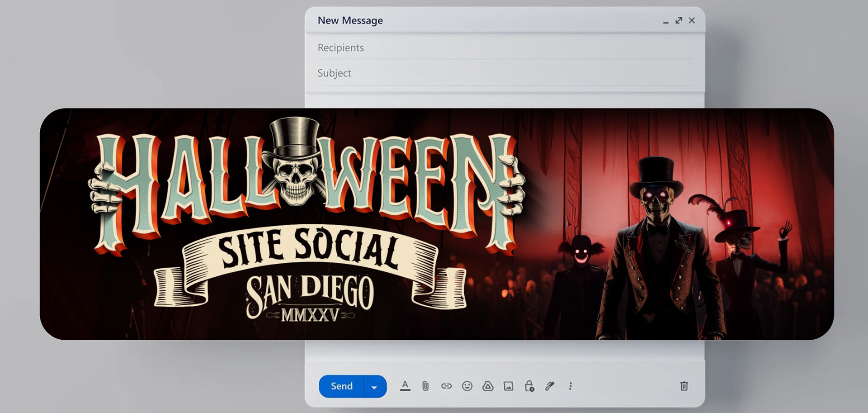Send the message with the Send button
This screenshot has height=413, width=868.
click(x=341, y=386)
